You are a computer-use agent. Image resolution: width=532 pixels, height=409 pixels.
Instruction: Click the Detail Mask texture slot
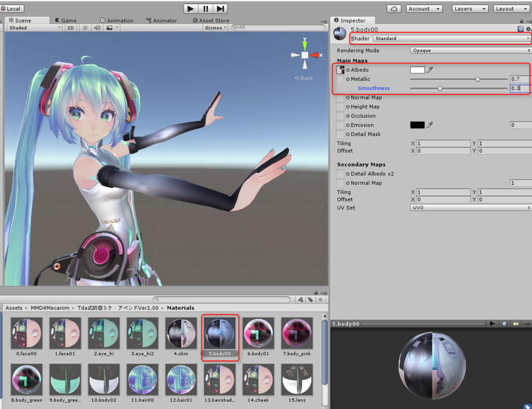tap(340, 134)
